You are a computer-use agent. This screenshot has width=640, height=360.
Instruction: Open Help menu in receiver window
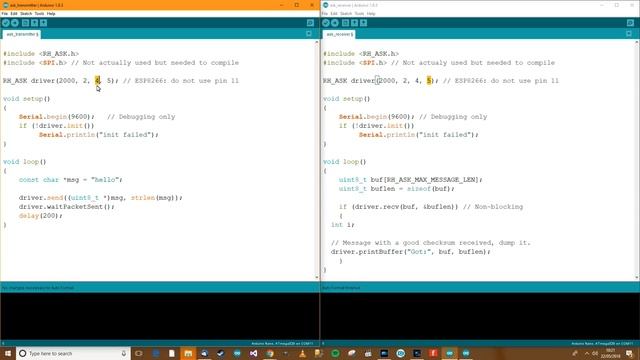coord(371,13)
